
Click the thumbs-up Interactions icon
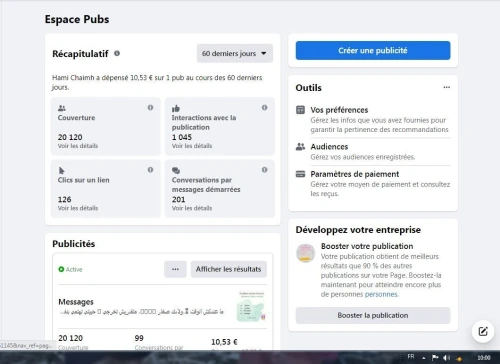(176, 108)
